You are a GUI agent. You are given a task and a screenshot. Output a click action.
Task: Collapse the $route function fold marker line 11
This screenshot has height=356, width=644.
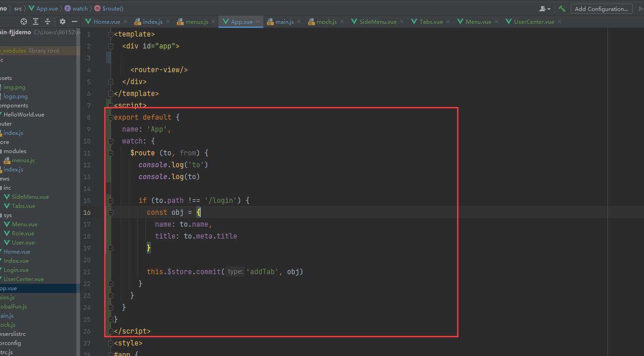tap(111, 153)
